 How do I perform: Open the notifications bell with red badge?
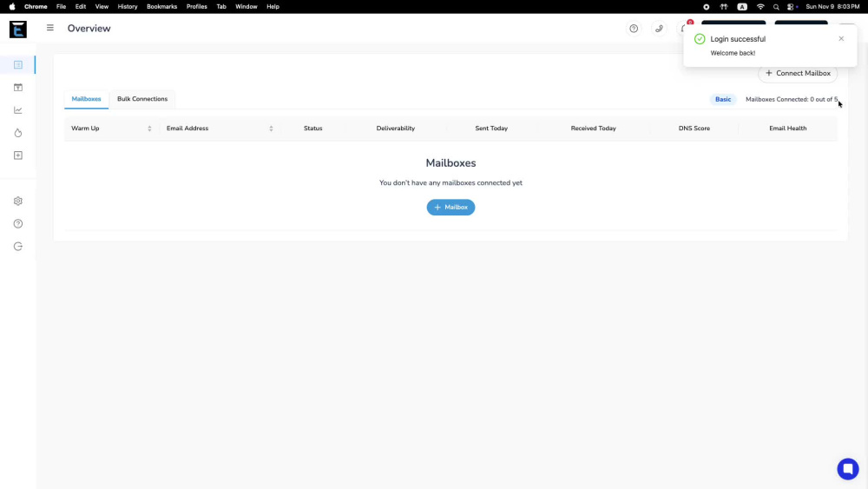(686, 27)
